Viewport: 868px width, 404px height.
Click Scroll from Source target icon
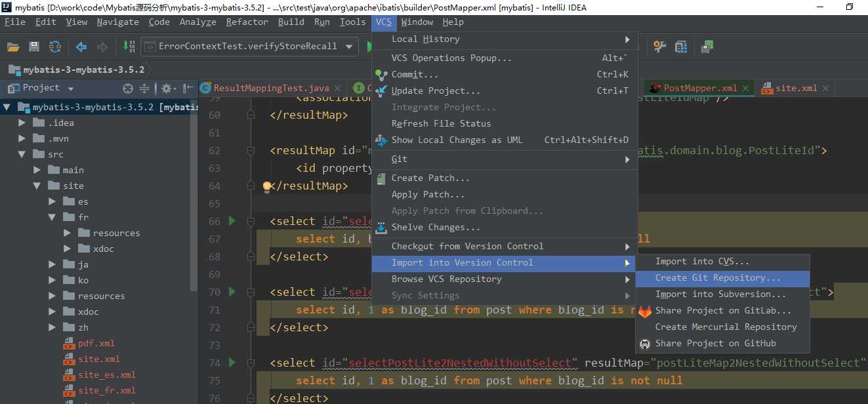pyautogui.click(x=128, y=88)
